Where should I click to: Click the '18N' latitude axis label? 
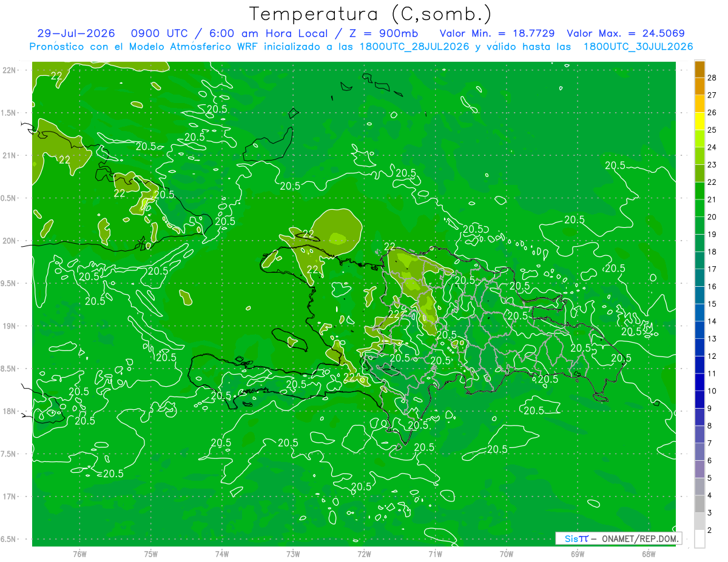point(10,411)
